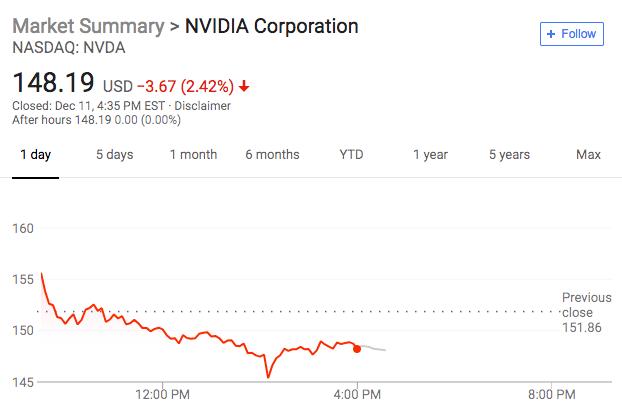Click the plus icon in Follow
Screen dimensions: 622x413
pos(549,34)
